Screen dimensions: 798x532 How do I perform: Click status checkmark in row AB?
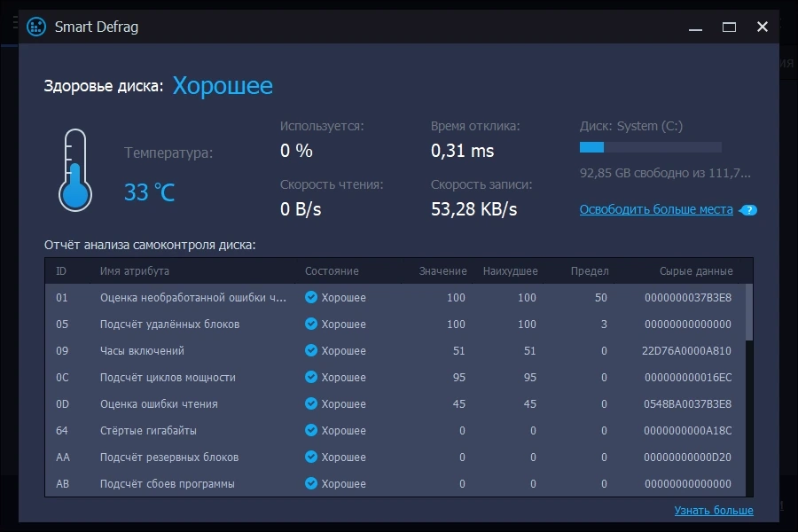[x=311, y=483]
